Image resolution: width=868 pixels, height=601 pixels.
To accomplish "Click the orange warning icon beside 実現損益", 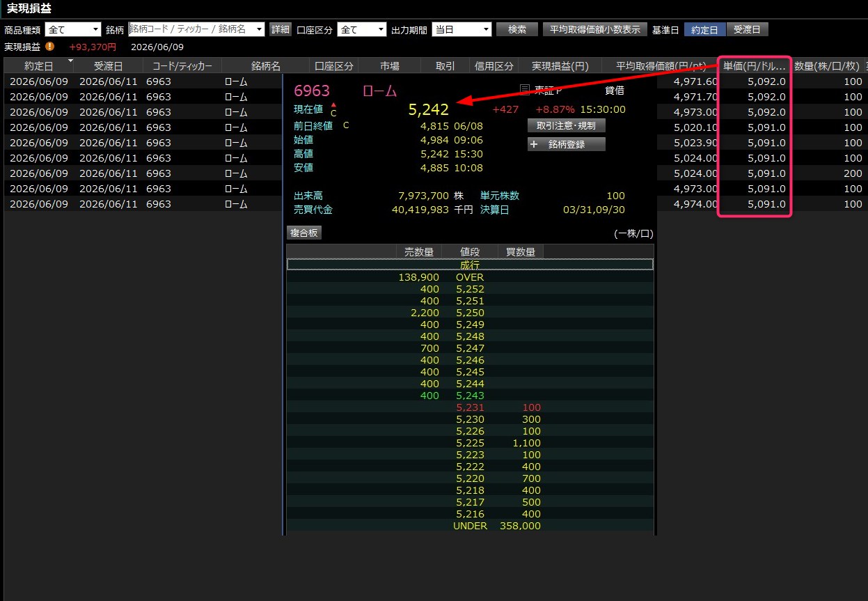I will 49,47.
